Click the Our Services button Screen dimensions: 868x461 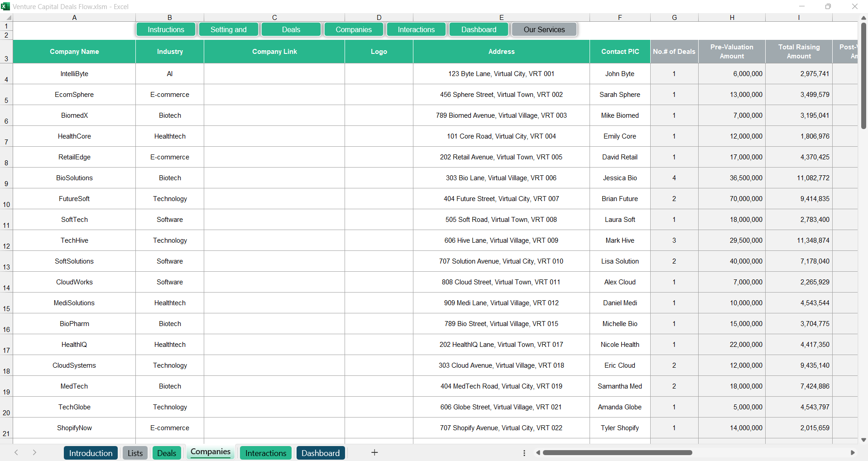544,29
